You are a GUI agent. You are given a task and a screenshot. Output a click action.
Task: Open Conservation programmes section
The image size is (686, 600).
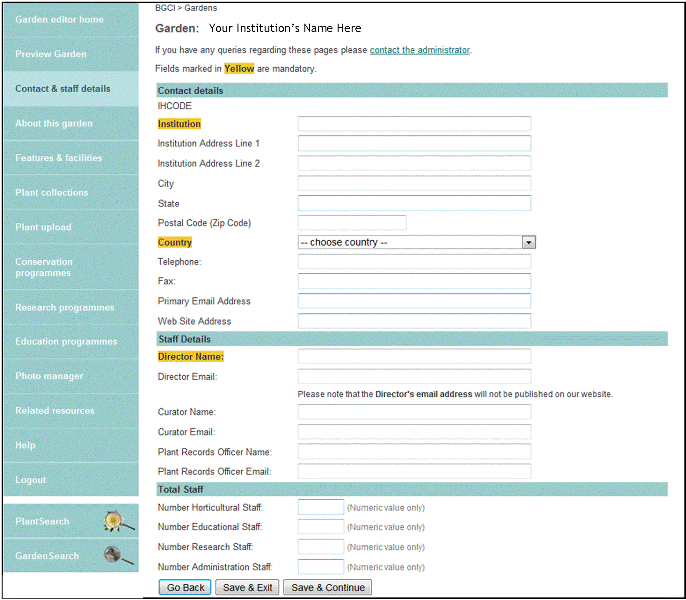(x=71, y=267)
